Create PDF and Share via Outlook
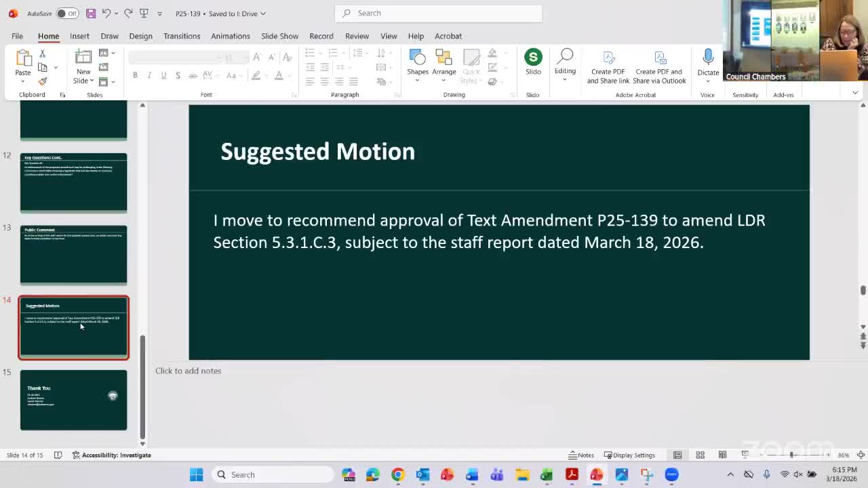 tap(659, 66)
